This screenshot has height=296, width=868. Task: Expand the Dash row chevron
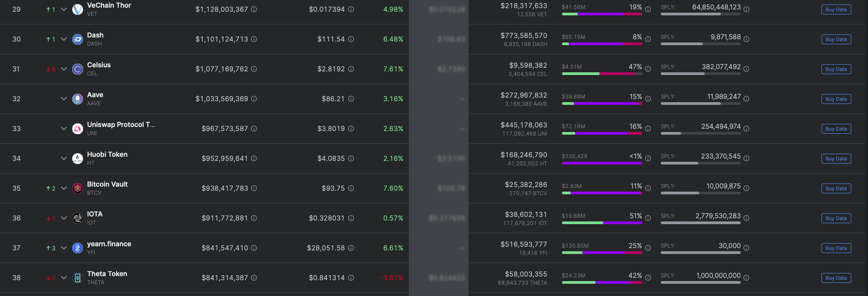tap(64, 39)
